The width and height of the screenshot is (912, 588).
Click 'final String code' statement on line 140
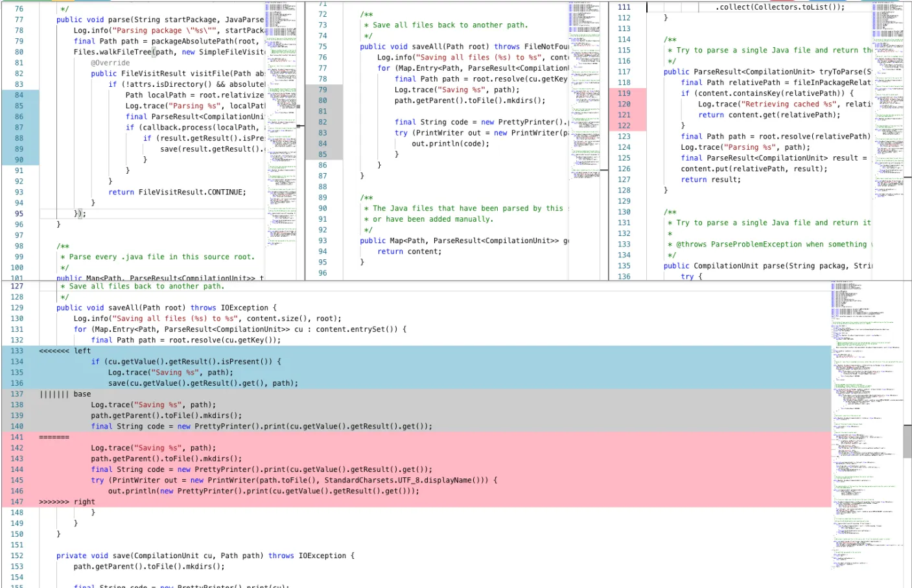tap(261, 427)
